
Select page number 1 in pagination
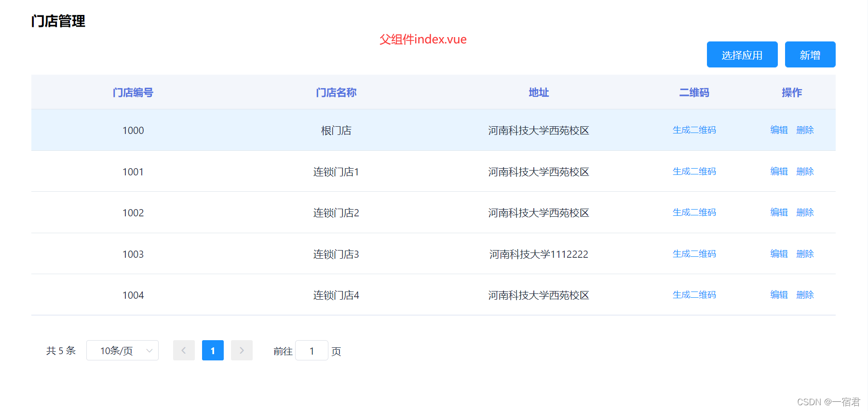pos(213,350)
